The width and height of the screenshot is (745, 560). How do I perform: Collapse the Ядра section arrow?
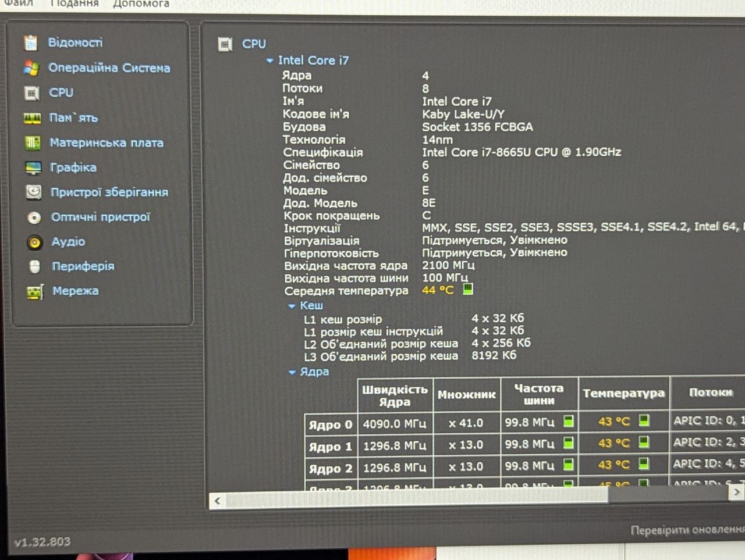coord(292,372)
